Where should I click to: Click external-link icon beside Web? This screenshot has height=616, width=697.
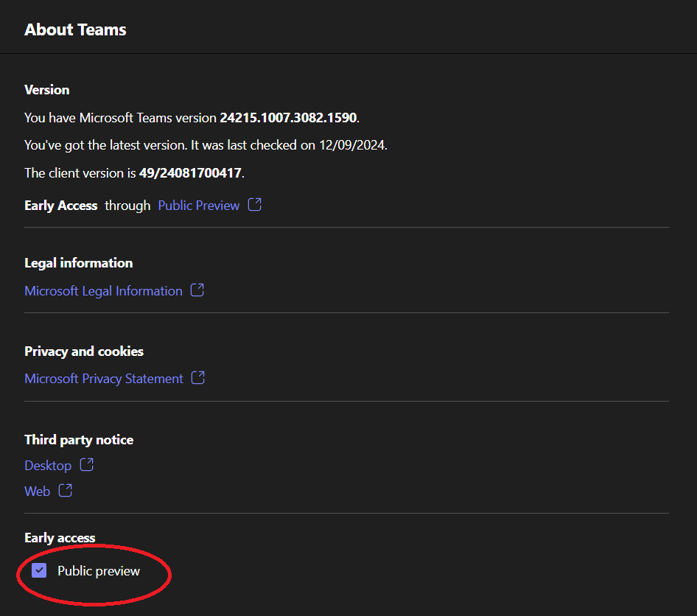point(66,490)
